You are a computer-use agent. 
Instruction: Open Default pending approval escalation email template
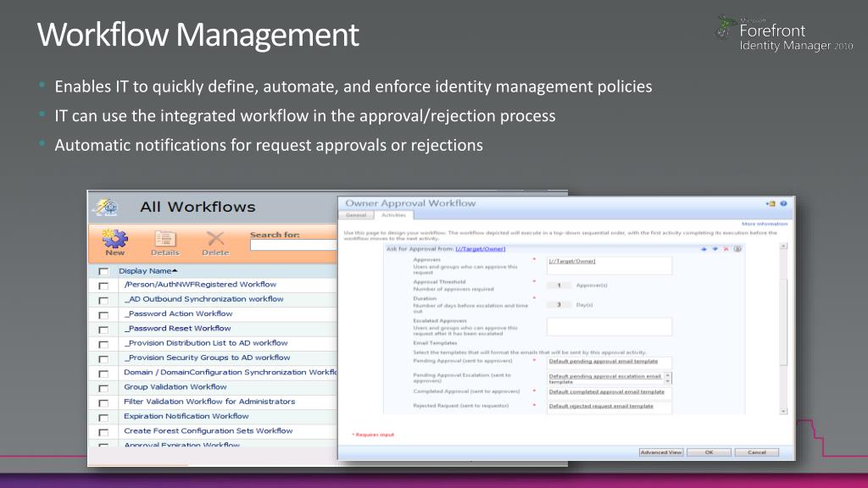point(604,379)
